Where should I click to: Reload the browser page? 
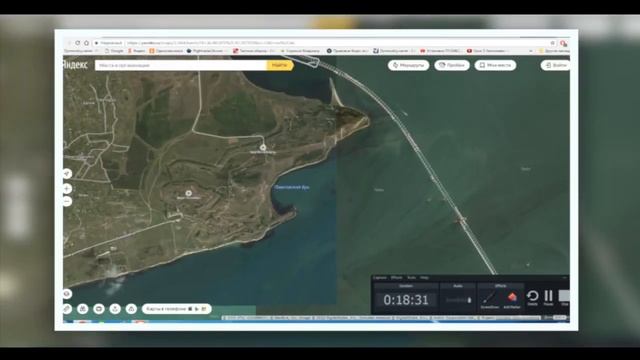pyautogui.click(x=78, y=43)
